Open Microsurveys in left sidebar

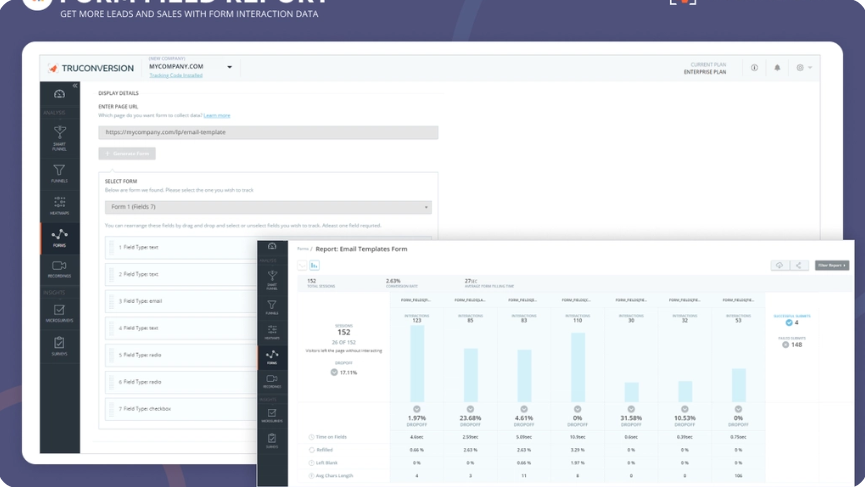(59, 313)
